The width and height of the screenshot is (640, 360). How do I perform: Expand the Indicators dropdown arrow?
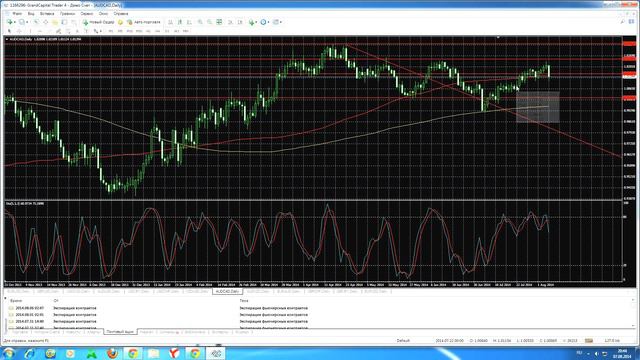(x=256, y=22)
